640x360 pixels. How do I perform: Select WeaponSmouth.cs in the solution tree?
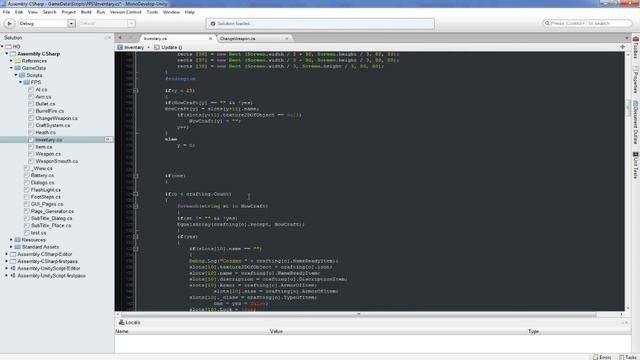tap(56, 161)
